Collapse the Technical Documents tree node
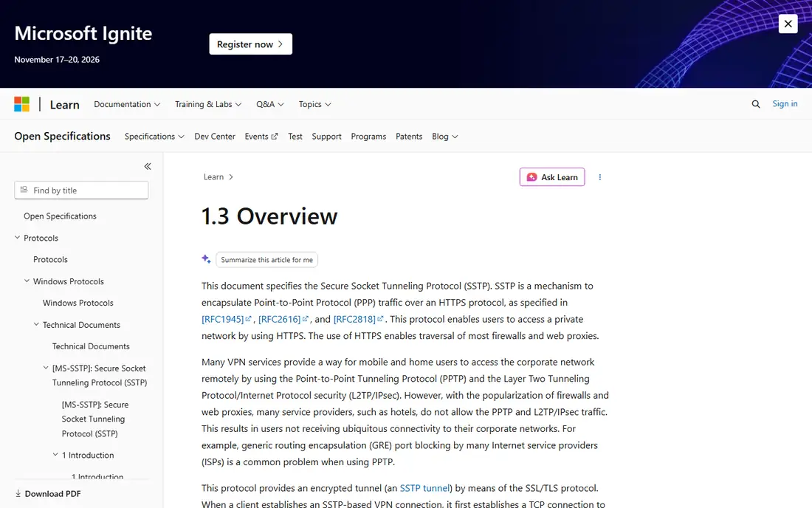This screenshot has width=812, height=508. tap(36, 325)
